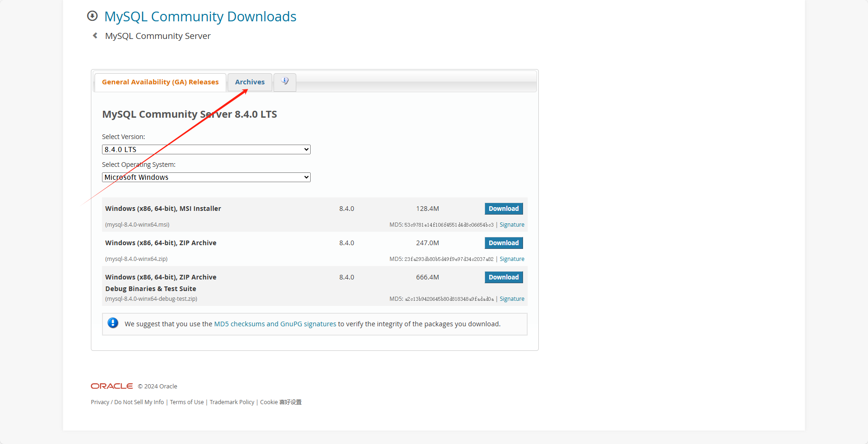This screenshot has height=444, width=868.
Task: Click the MD5 hash of the debug-test zip
Action: [x=449, y=299]
